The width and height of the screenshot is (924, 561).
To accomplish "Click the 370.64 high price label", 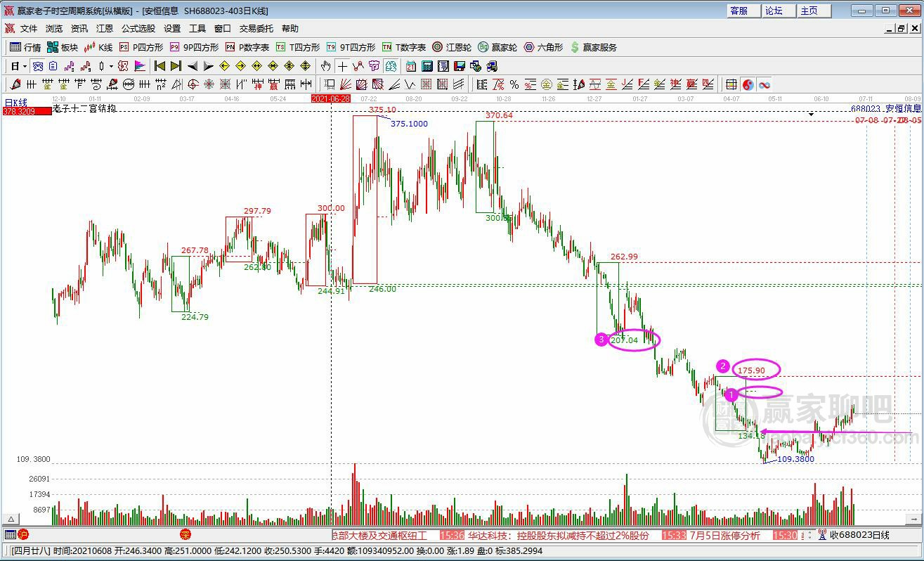I will click(x=499, y=115).
